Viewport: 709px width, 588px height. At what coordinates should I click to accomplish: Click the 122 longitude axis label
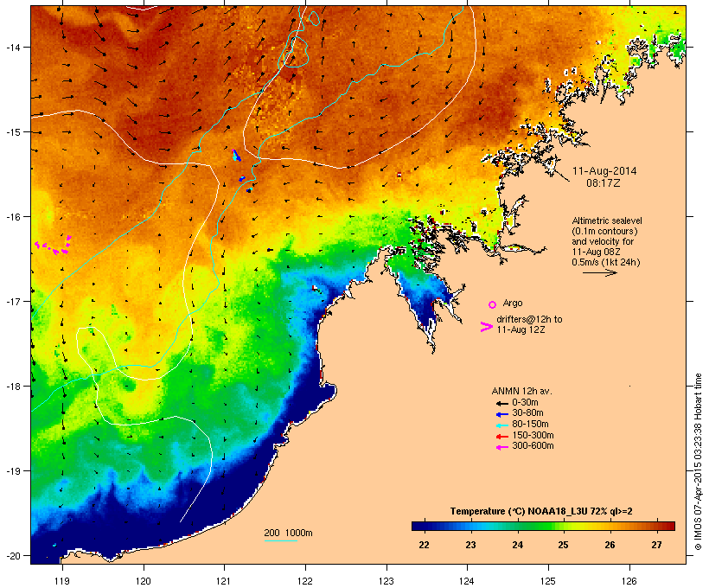click(x=304, y=581)
